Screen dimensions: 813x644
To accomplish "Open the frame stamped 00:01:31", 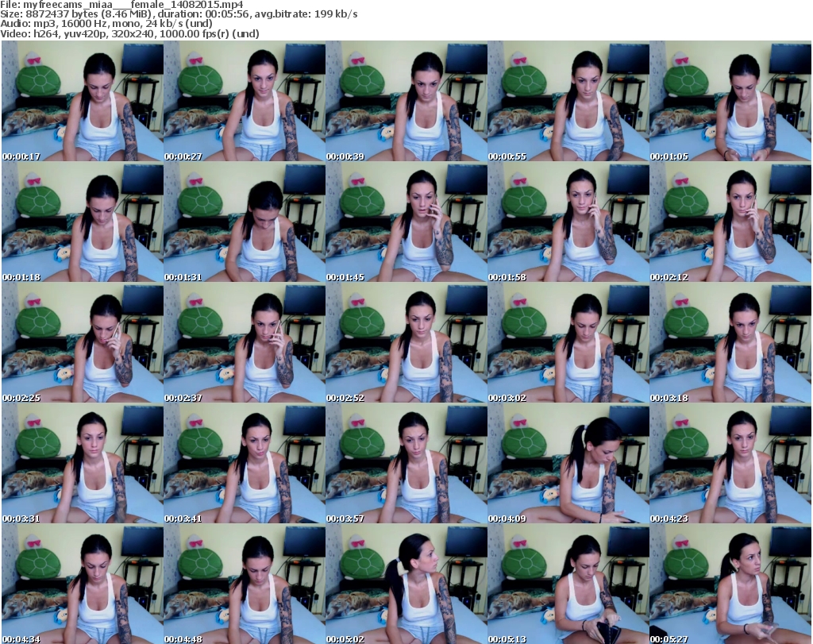I will coord(245,222).
